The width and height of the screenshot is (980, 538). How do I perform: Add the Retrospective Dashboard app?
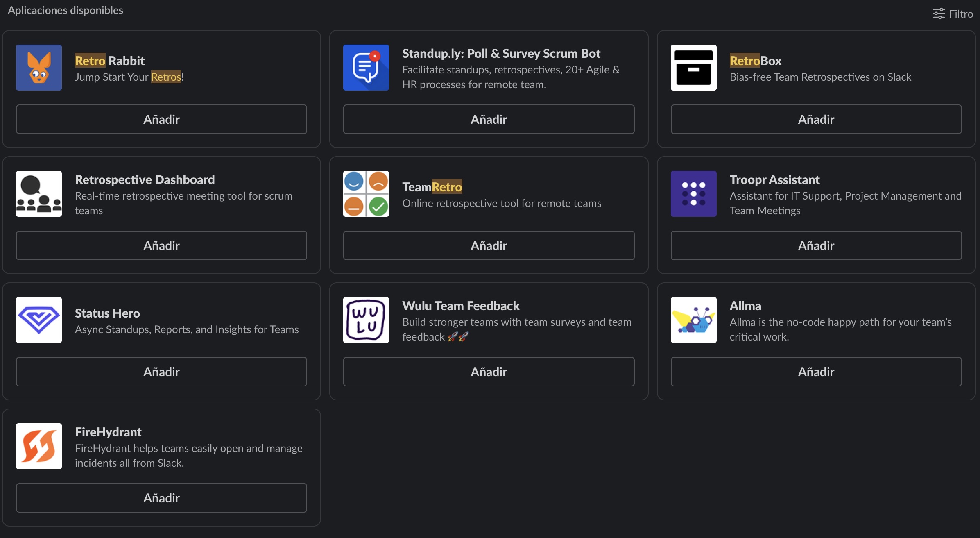point(161,245)
